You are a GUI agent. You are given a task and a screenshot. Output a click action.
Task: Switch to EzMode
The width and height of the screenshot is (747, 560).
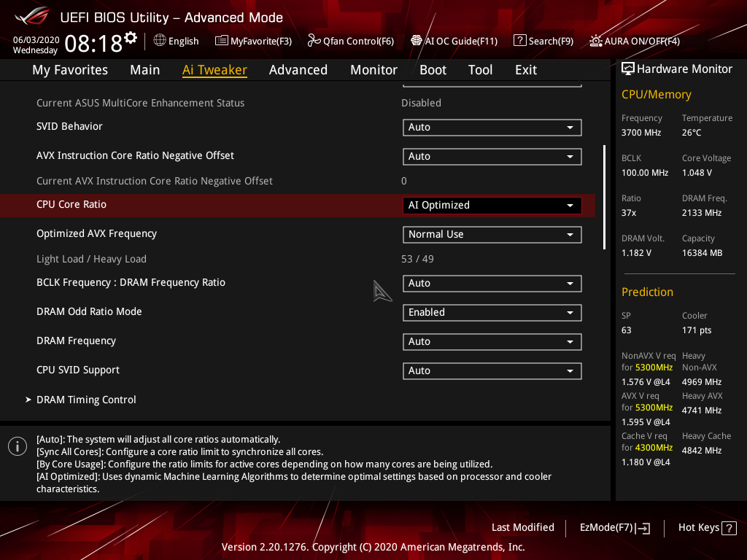point(614,527)
